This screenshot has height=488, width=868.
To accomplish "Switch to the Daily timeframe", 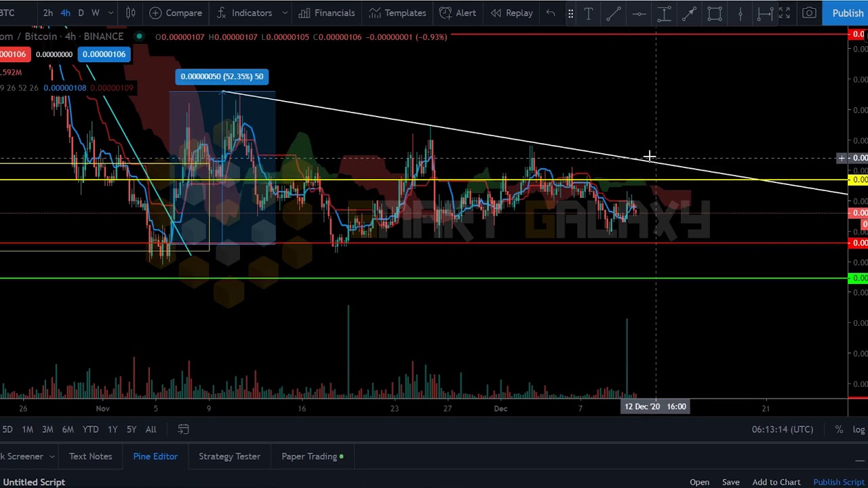I will click(81, 13).
